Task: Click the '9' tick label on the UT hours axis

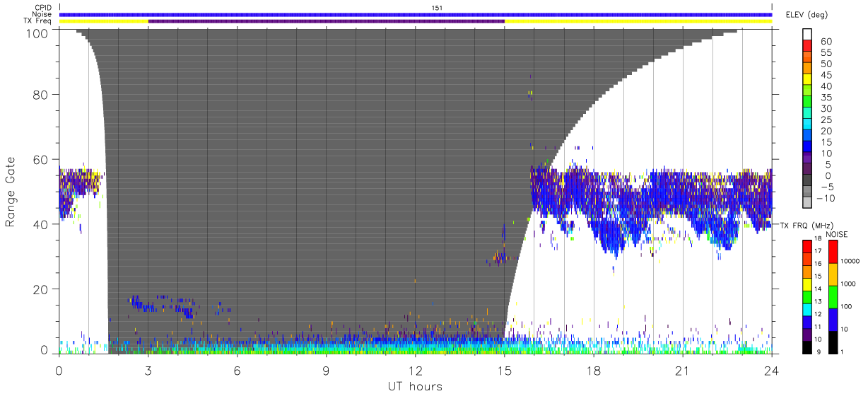Action: pos(327,371)
